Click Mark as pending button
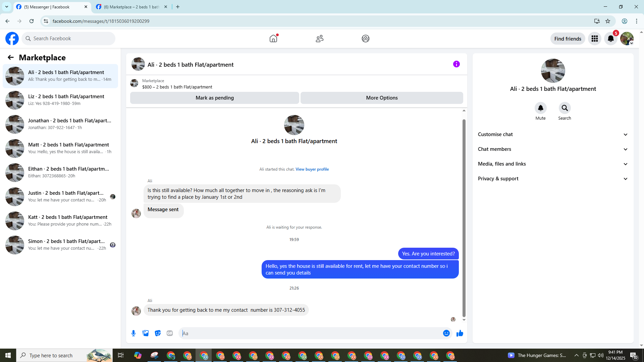The height and width of the screenshot is (362, 644). point(215,98)
